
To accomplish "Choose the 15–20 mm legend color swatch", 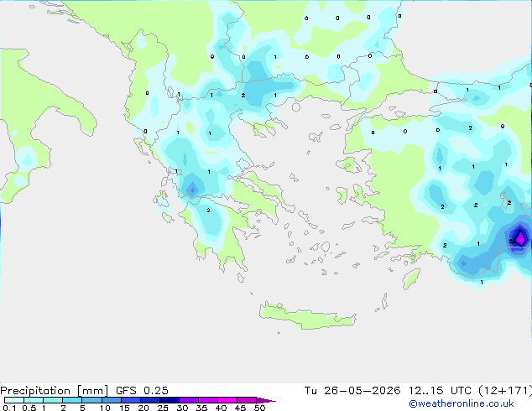I will coord(130,400).
